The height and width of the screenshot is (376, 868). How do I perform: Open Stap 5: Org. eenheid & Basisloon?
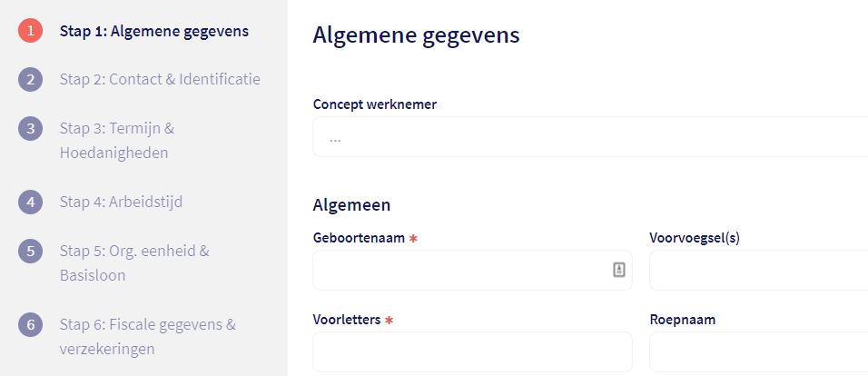pyautogui.click(x=133, y=262)
